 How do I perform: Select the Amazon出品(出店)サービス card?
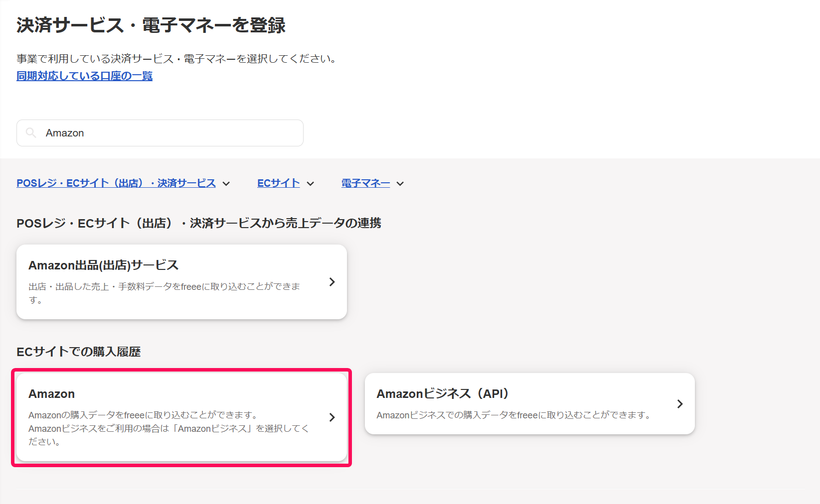[181, 282]
